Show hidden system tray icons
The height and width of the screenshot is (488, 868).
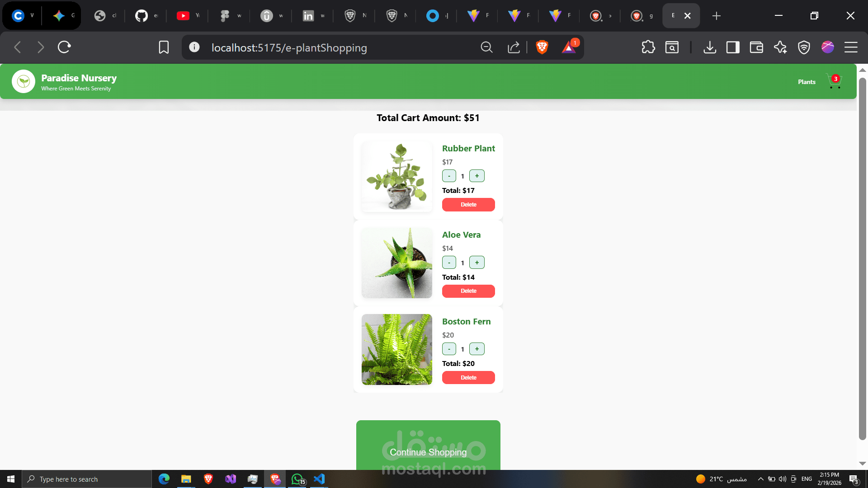[760, 479]
